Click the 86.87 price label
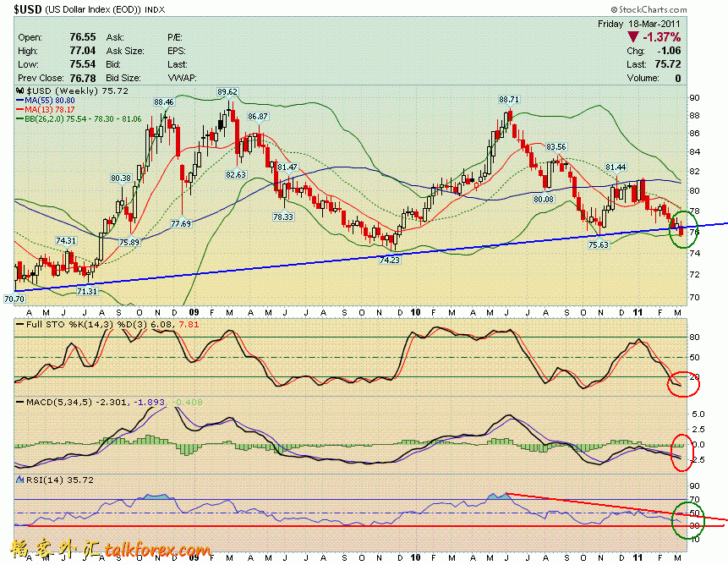728x565 pixels. click(x=258, y=117)
